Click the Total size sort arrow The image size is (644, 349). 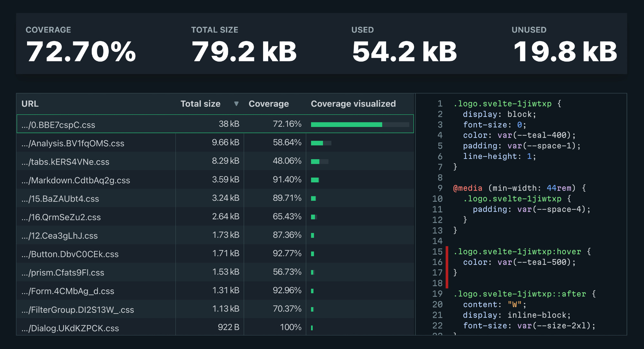point(236,104)
